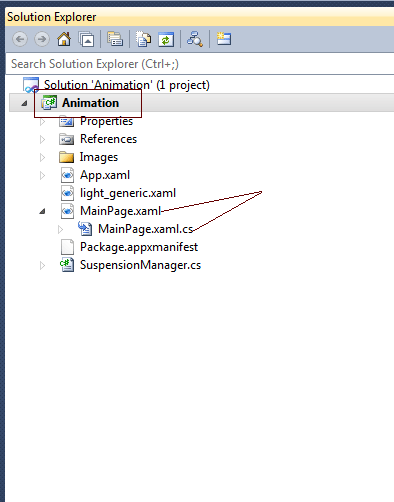Select the MainPage.xaml file
Image resolution: width=394 pixels, height=502 pixels.
(x=120, y=211)
